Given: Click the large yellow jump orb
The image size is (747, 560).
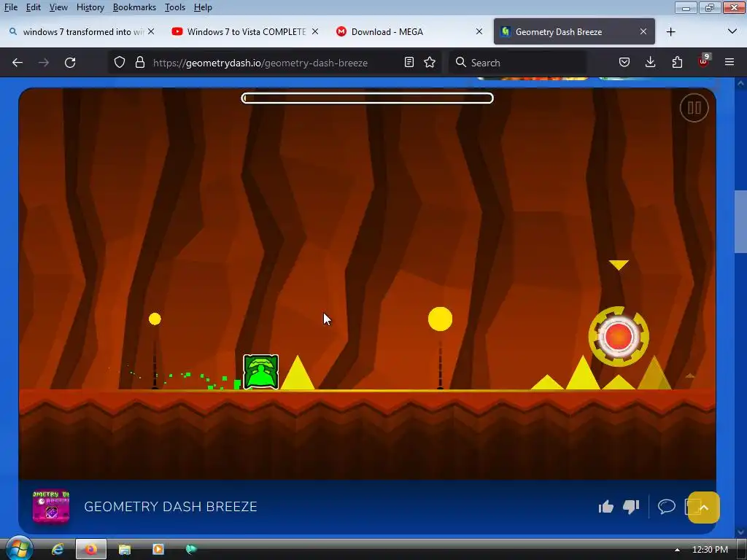Looking at the screenshot, I should tap(440, 319).
